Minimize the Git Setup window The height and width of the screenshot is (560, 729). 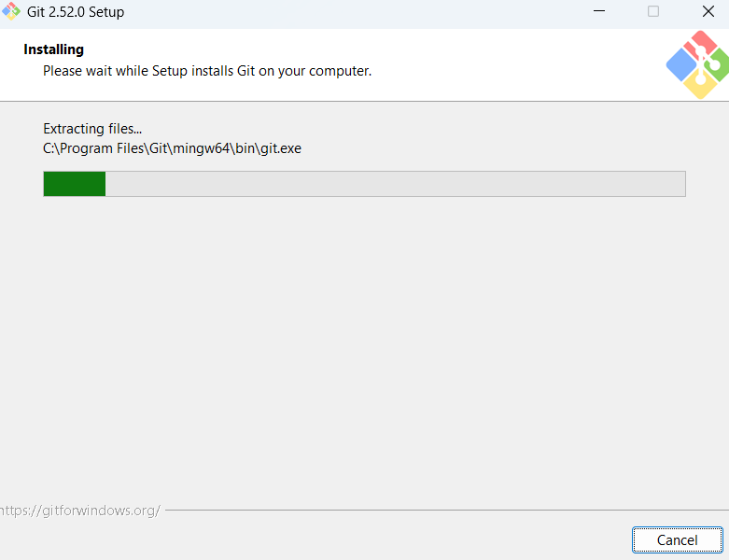click(599, 11)
